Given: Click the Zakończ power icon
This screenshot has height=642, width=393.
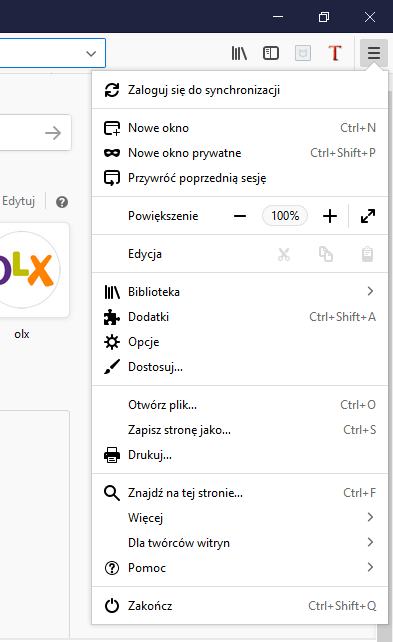Looking at the screenshot, I should pos(112,606).
